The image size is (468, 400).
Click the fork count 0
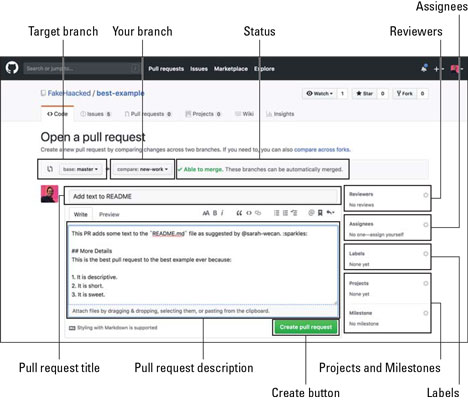click(x=422, y=94)
